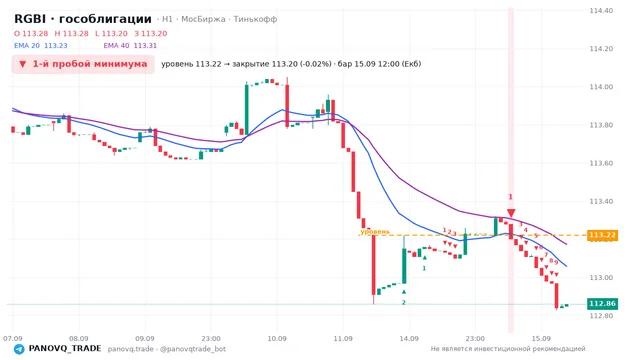Click the 'O 113.28' open value
Image resolution: width=640 pixels, height=360 pixels.
[x=31, y=33]
